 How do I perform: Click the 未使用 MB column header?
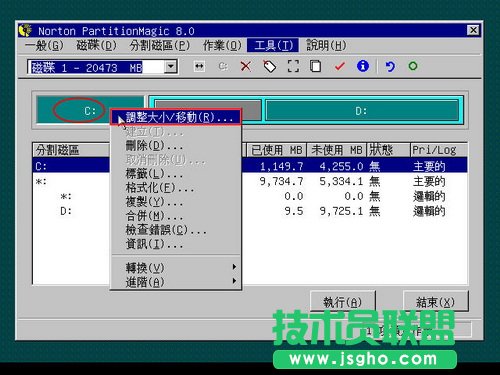coord(336,150)
